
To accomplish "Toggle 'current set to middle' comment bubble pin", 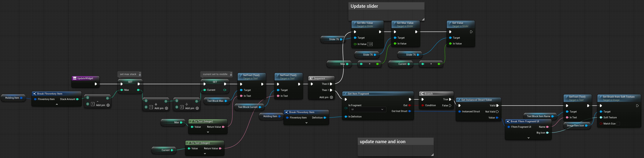I will pos(231,74).
